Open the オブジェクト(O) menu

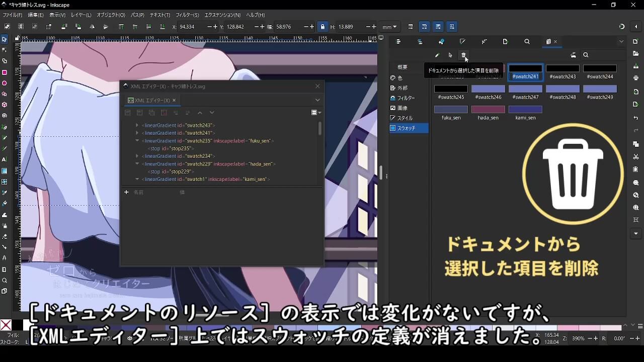point(111,15)
